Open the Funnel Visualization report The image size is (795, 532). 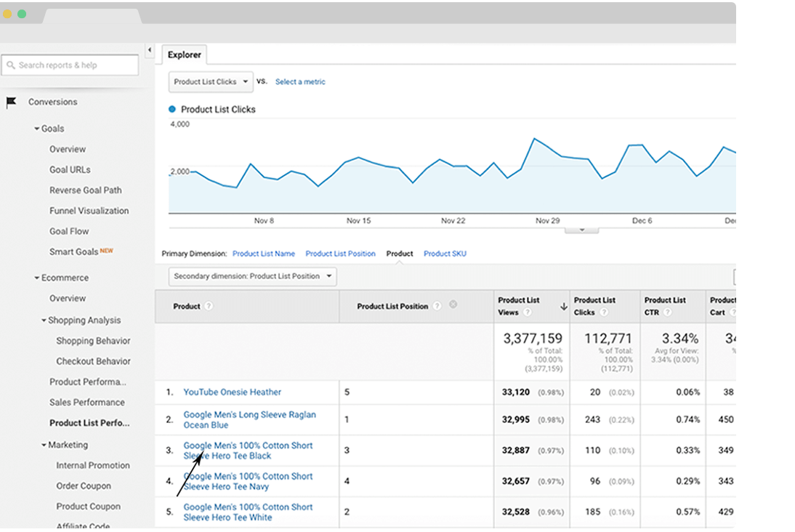click(x=89, y=211)
